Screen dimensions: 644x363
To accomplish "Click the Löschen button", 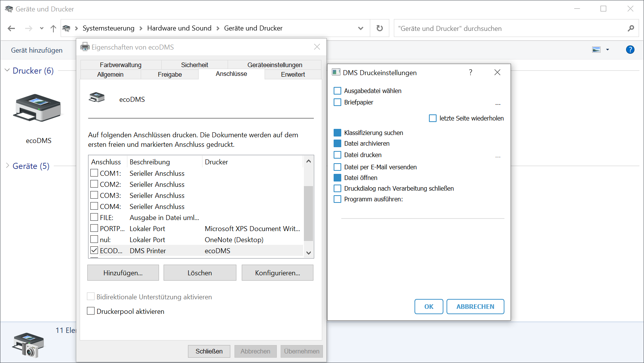I will click(x=200, y=273).
